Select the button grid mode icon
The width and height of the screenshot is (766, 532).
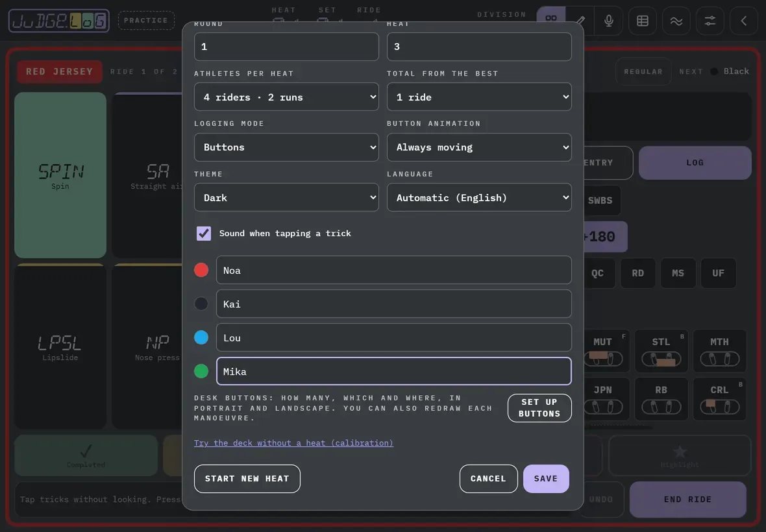[551, 19]
